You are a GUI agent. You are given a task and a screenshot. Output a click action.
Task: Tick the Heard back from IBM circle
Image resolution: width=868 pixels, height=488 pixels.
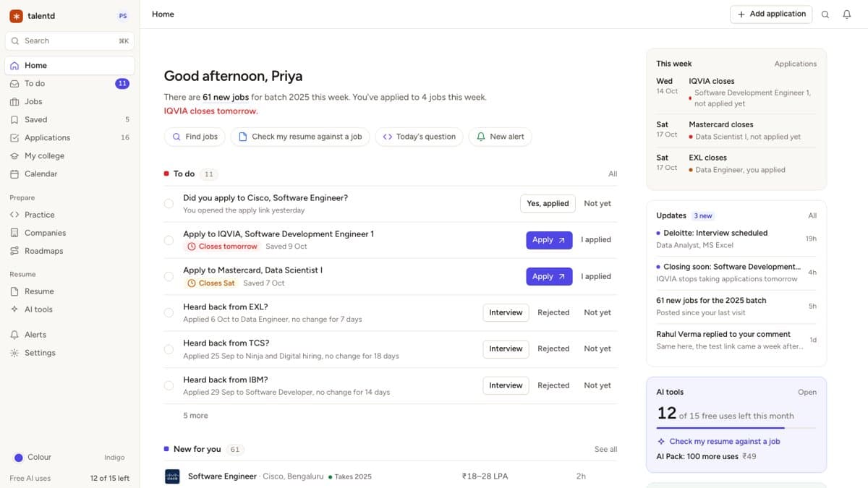click(169, 385)
